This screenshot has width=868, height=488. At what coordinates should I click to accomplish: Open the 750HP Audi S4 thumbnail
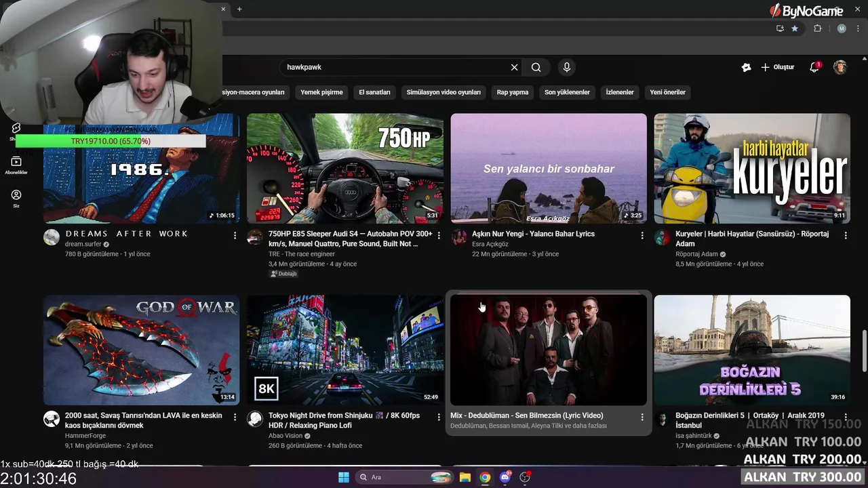345,168
